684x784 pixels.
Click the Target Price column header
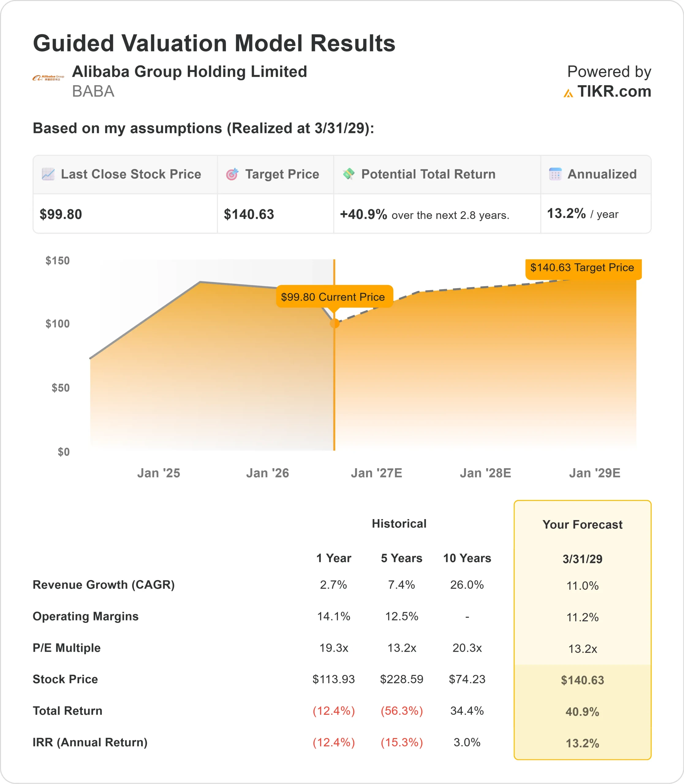(282, 174)
